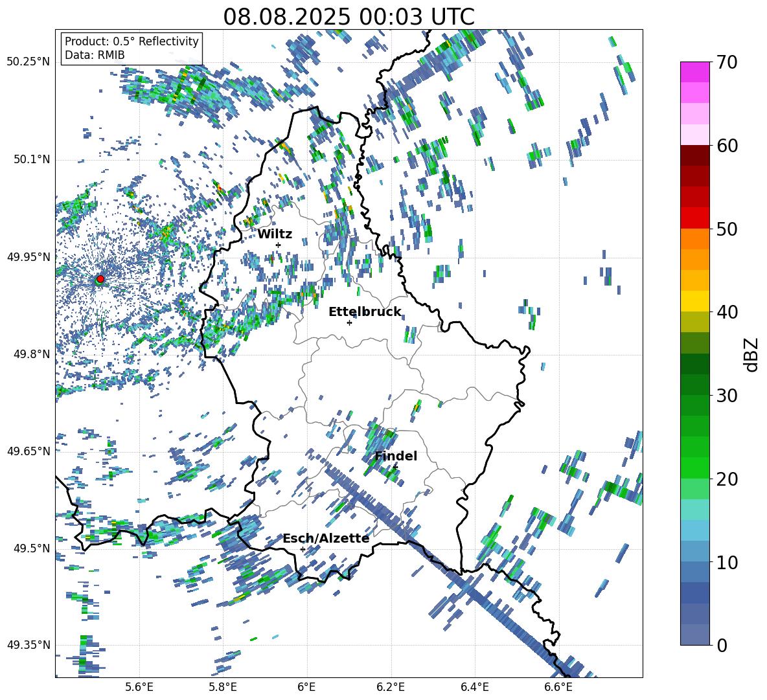Screen dimensions: 767x700
Task: Click the 49.95°N latitude tick label
Action: 29,256
